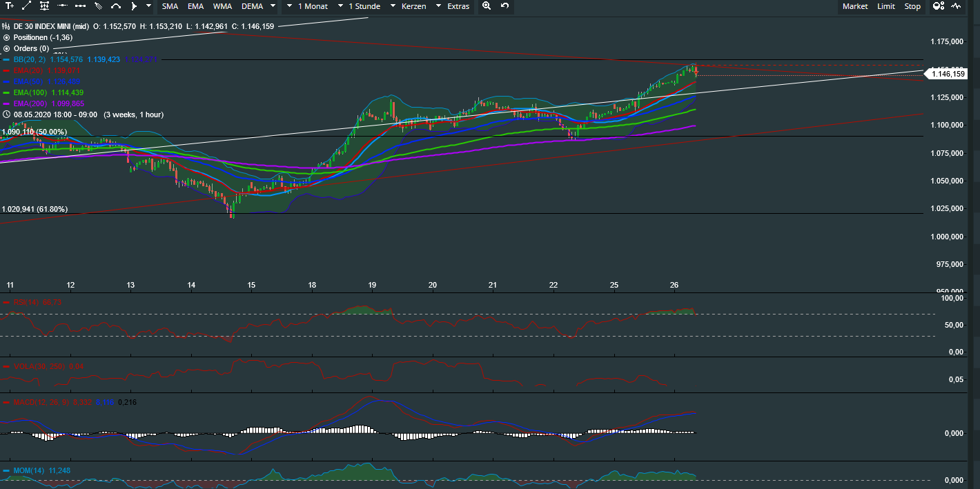
Task: Select the curved arc drawing tool
Action: pos(116,6)
